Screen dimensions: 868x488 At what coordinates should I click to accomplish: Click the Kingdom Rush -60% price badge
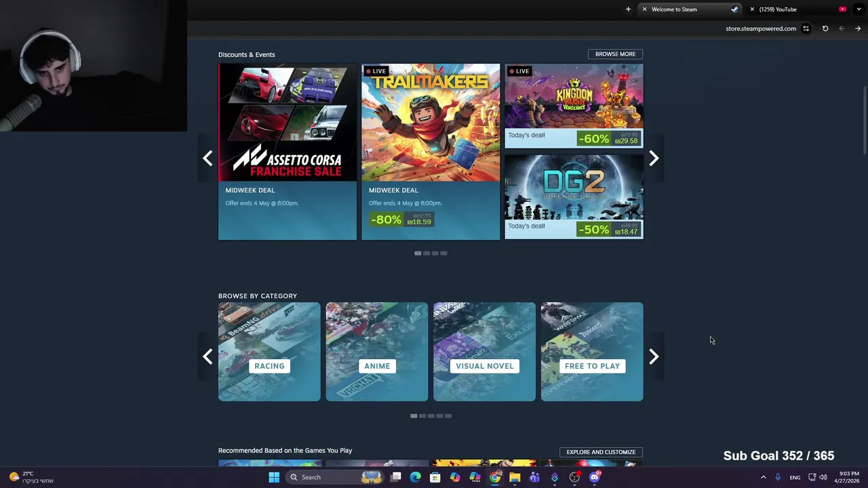(x=608, y=139)
